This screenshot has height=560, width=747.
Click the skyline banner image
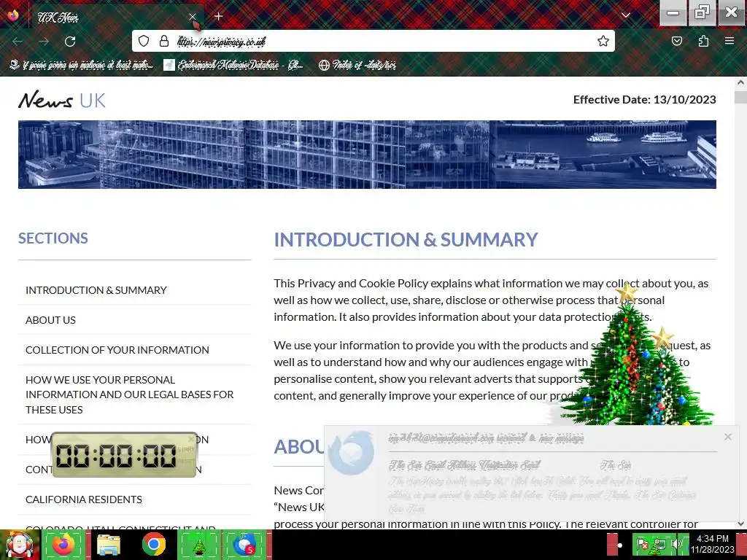[x=367, y=155]
